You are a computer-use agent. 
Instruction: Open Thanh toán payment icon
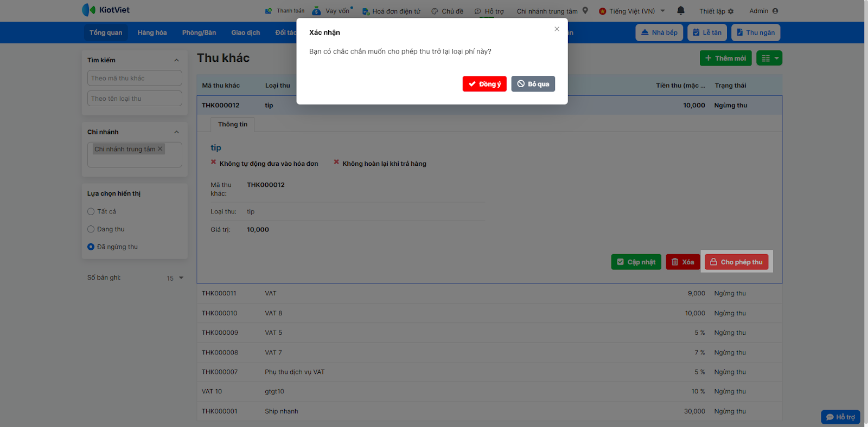tap(268, 11)
